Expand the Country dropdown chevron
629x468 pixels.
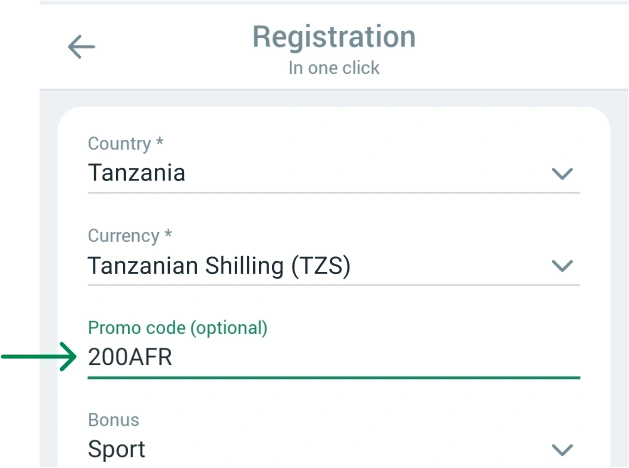(x=563, y=173)
